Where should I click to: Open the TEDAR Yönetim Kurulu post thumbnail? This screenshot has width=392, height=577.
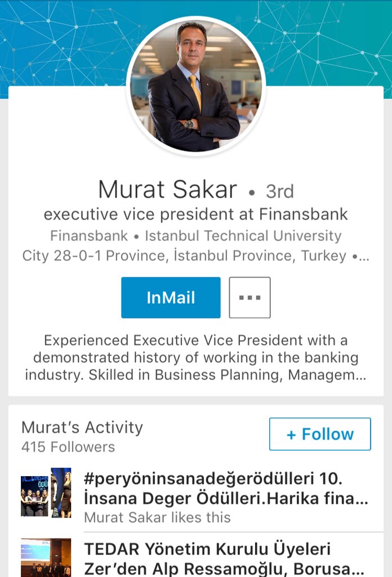pyautogui.click(x=46, y=557)
